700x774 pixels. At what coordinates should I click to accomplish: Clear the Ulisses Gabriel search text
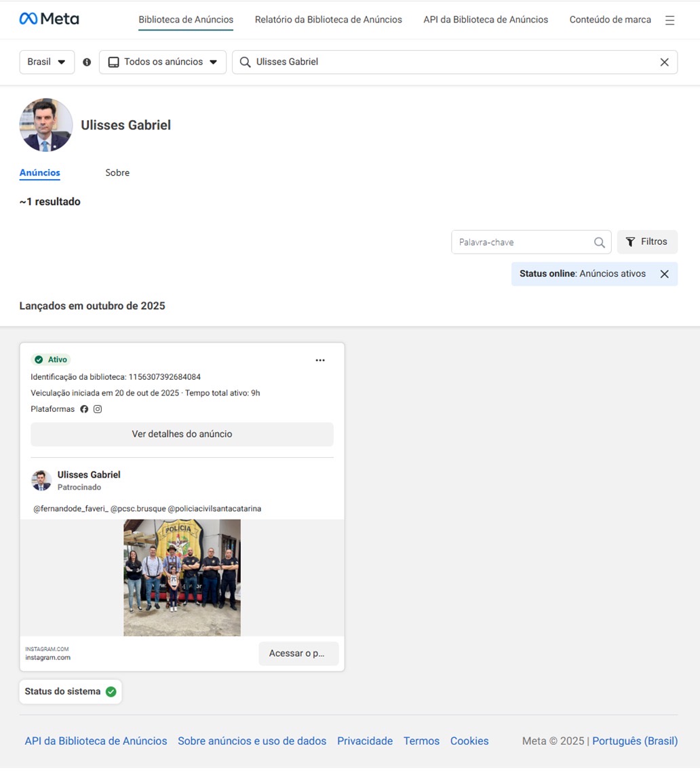(665, 62)
